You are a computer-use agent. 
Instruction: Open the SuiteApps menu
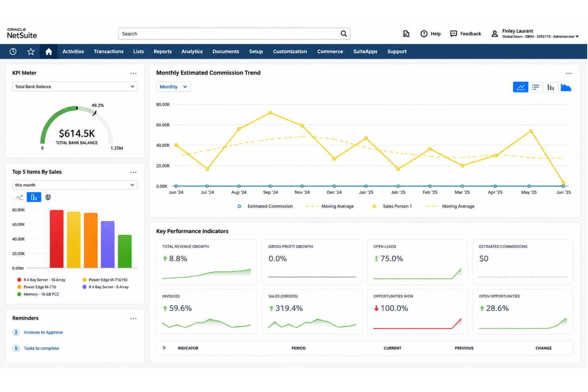click(x=366, y=52)
